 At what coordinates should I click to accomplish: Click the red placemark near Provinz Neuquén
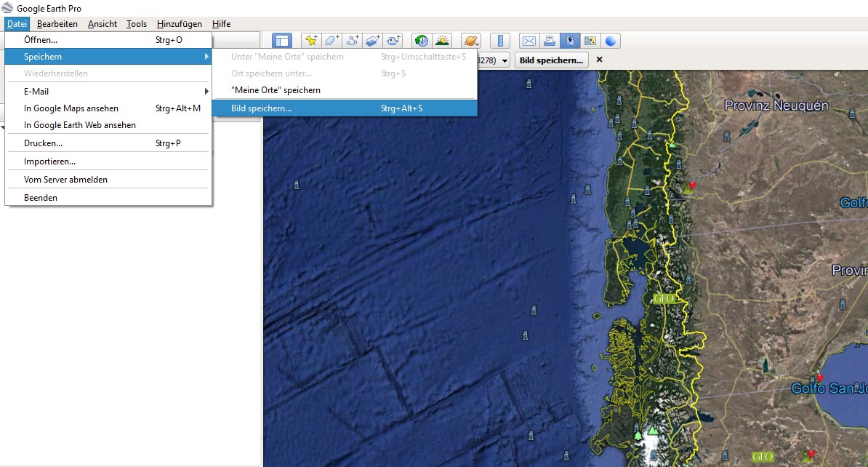[692, 185]
